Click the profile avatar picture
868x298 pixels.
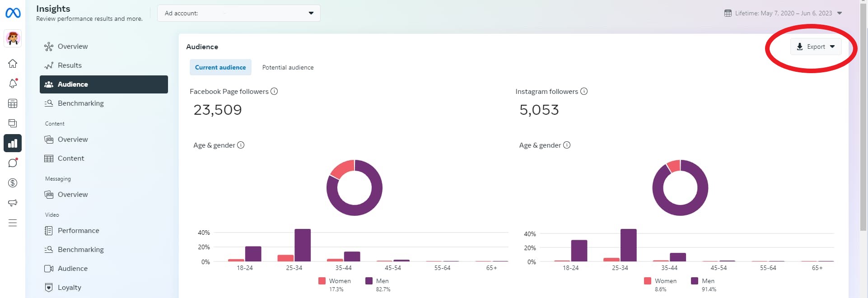tap(13, 39)
